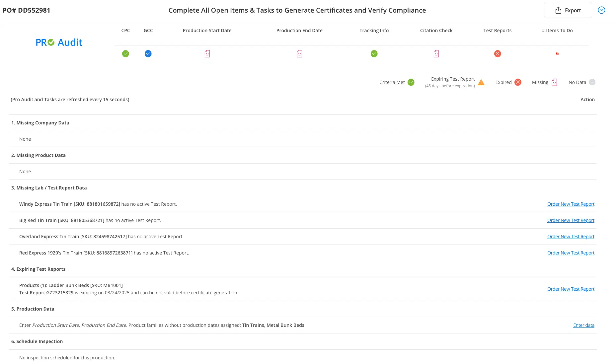Image resolution: width=613 pixels, height=364 pixels.
Task: Click the blue GCC status checkmark
Action: pos(148,54)
